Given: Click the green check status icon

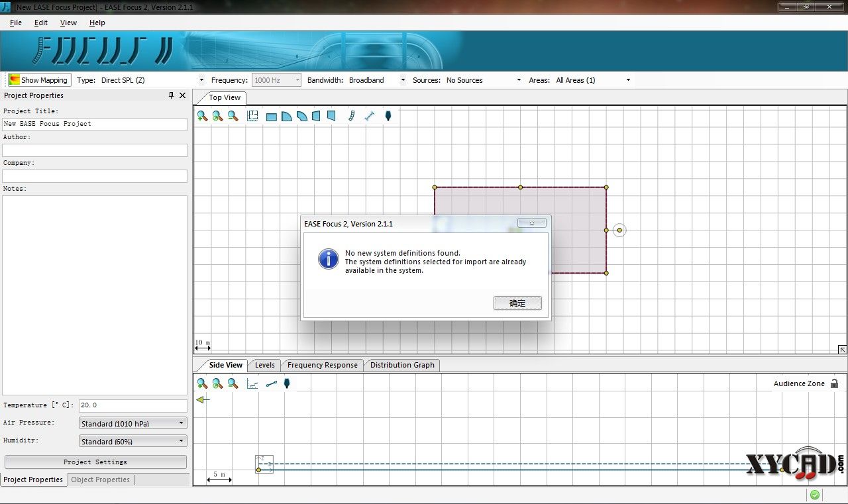Looking at the screenshot, I should click(x=815, y=495).
